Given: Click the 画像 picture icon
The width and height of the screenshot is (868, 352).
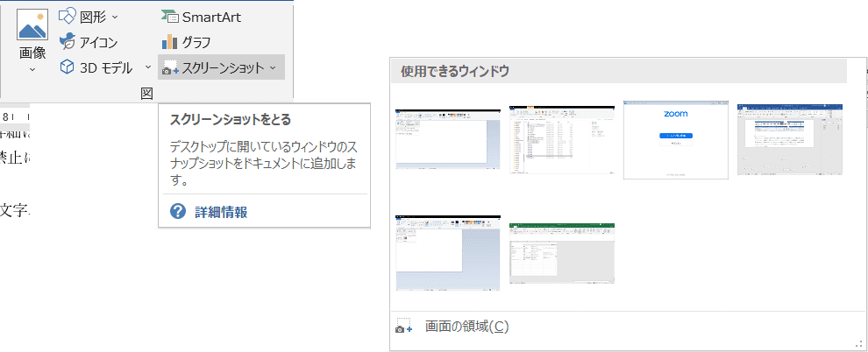Looking at the screenshot, I should tap(32, 26).
